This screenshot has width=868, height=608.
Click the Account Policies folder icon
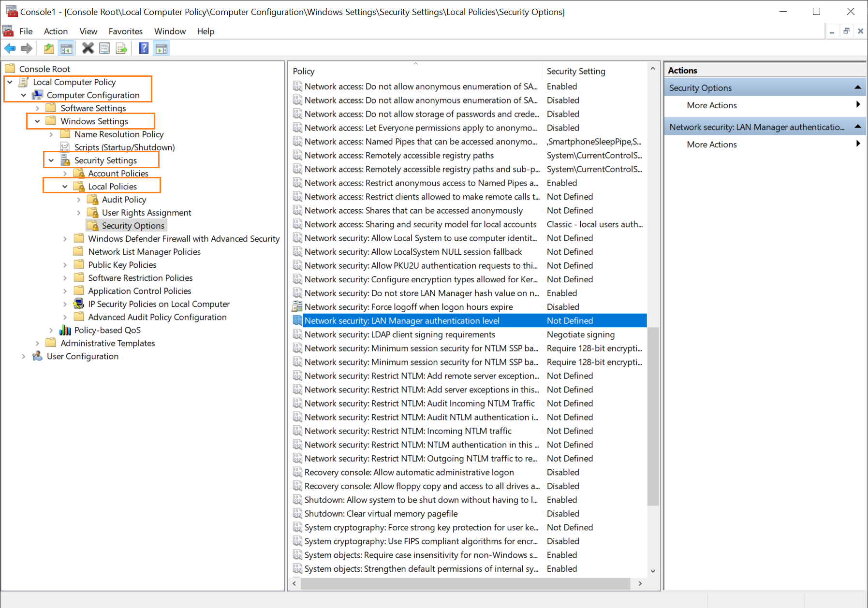coord(79,173)
